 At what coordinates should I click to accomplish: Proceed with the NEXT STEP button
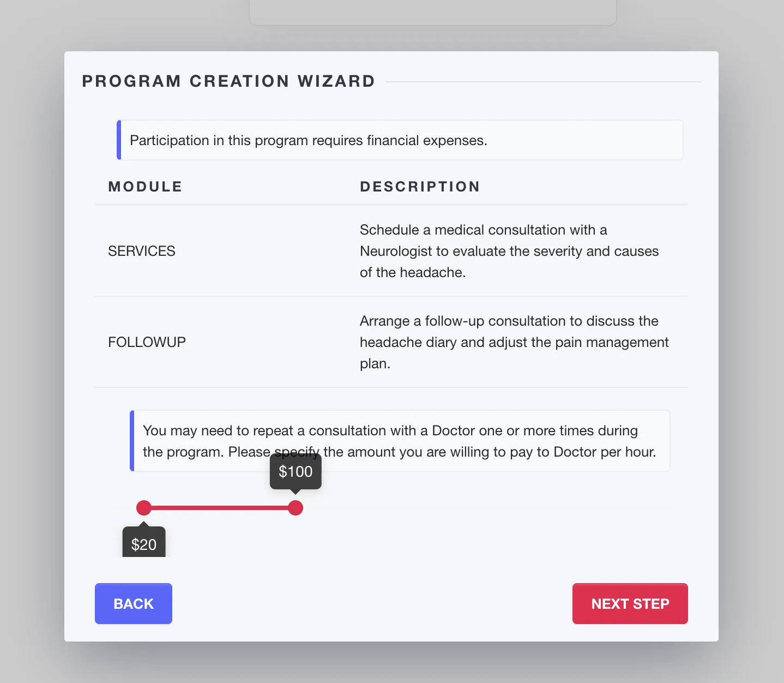pyautogui.click(x=630, y=603)
